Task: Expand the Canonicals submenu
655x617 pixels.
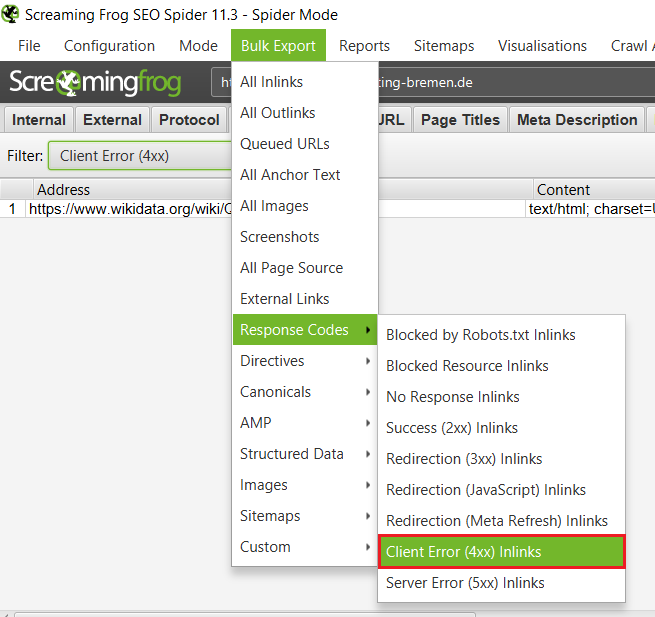Action: (x=305, y=392)
